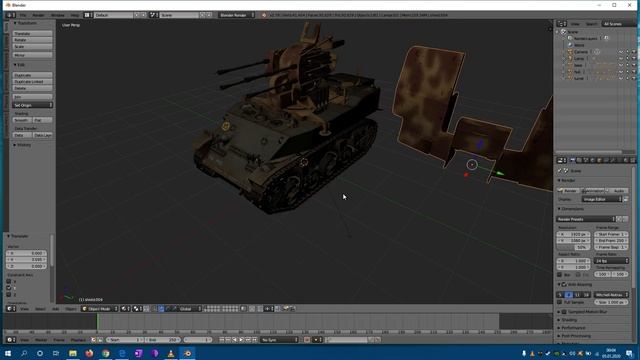Screen dimensions: 640x360
Task: Toggle the 3D manipulator widget on or off
Action: pyautogui.click(x=155, y=309)
